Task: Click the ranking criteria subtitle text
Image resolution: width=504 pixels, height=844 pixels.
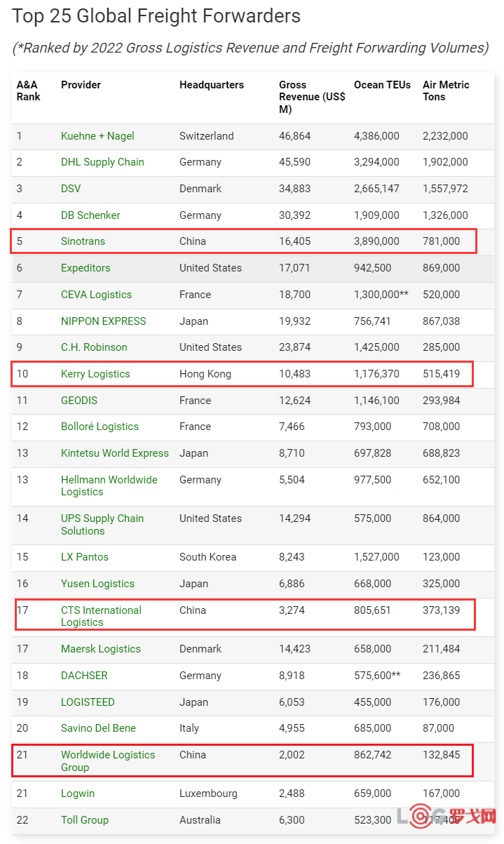Action: point(250,48)
